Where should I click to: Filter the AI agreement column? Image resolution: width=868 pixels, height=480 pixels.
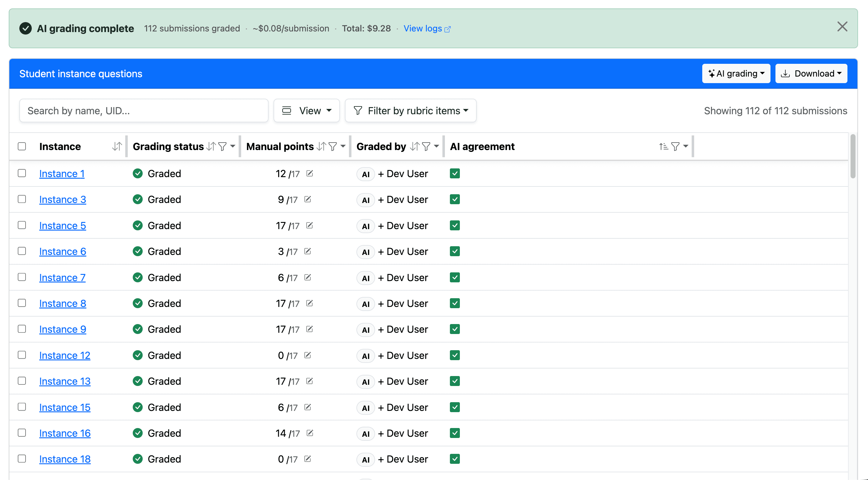coord(675,146)
